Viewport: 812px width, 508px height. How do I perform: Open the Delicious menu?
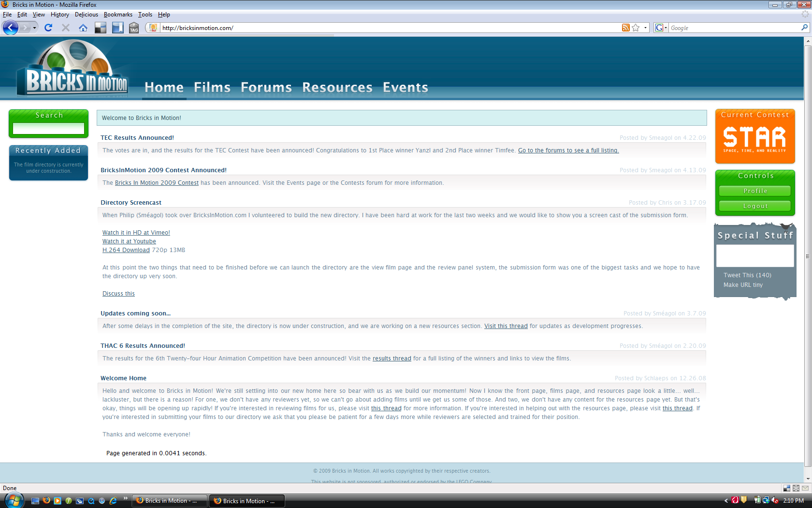[x=87, y=15]
